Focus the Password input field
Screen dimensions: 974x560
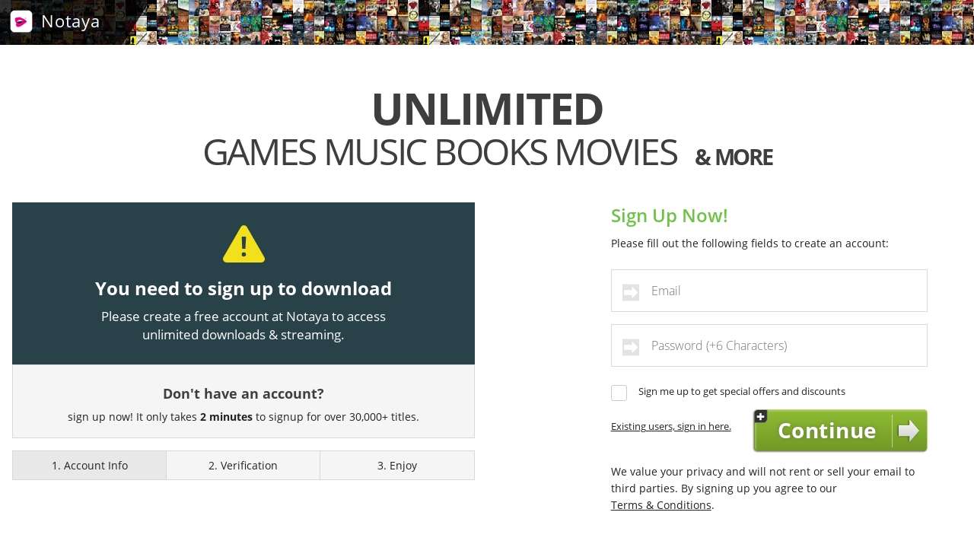pos(769,345)
